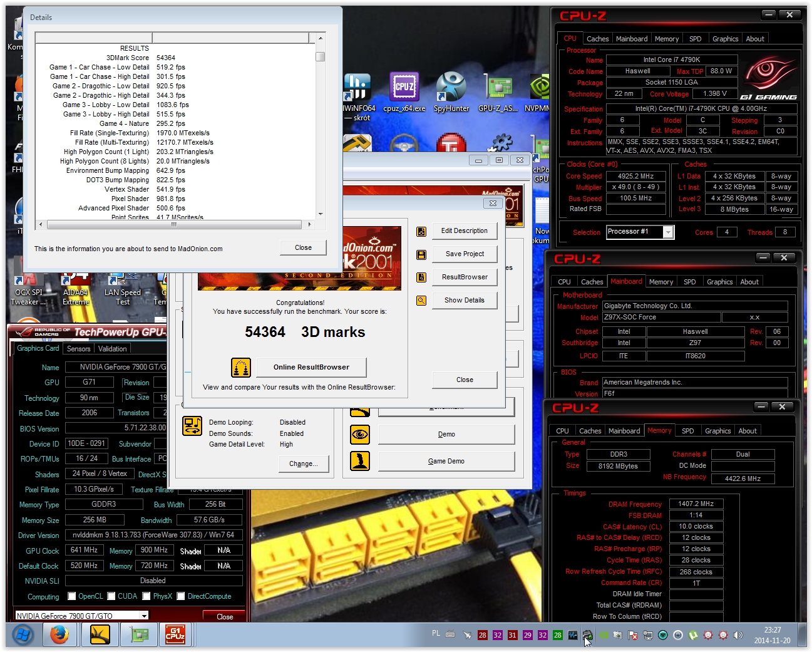This screenshot has height=652, width=812.
Task: Click the keyboard tray icon next to PL
Action: 450,634
